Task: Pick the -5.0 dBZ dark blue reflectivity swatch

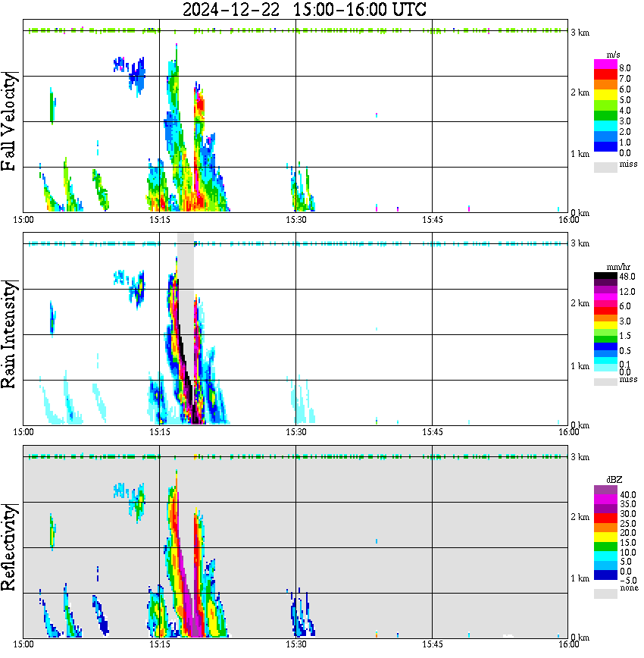Action: click(x=605, y=575)
